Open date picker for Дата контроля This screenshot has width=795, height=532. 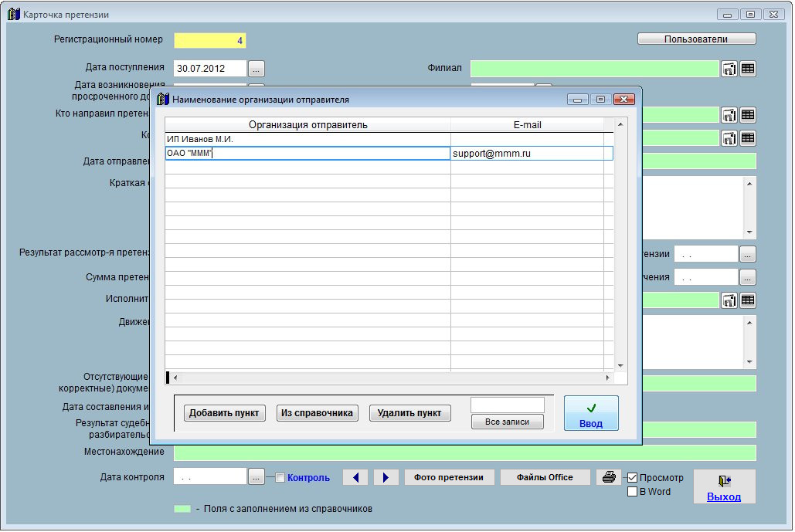click(x=256, y=478)
